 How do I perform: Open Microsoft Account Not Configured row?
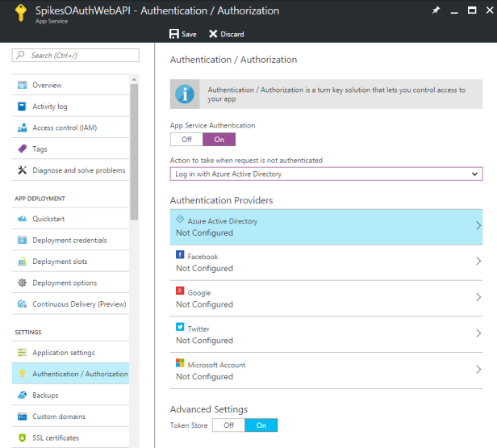(326, 371)
